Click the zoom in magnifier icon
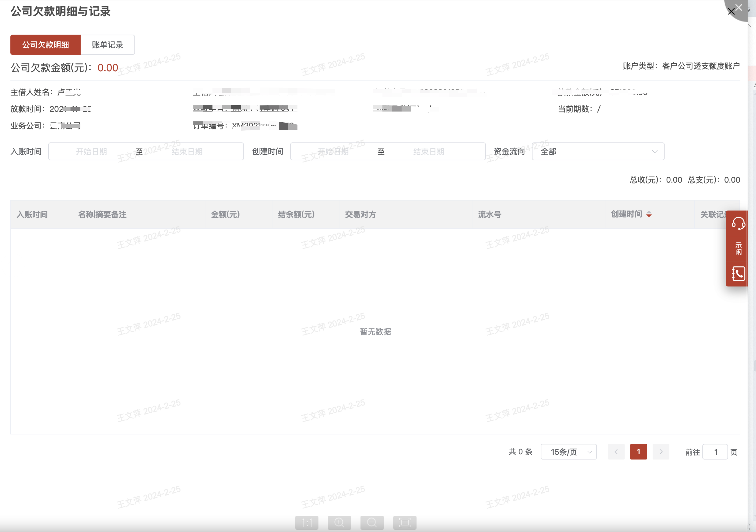Viewport: 756px width, 532px height. (x=339, y=522)
